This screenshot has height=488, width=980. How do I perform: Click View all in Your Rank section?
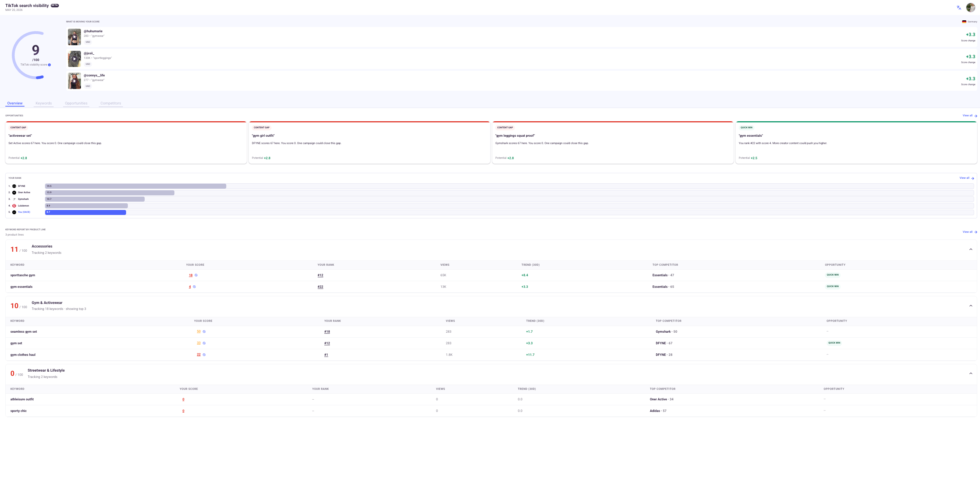[x=964, y=178]
